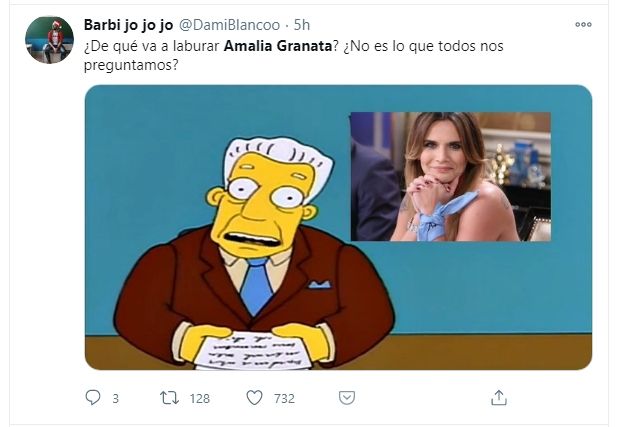Retweet using the arrows icon
The height and width of the screenshot is (427, 620).
(169, 398)
